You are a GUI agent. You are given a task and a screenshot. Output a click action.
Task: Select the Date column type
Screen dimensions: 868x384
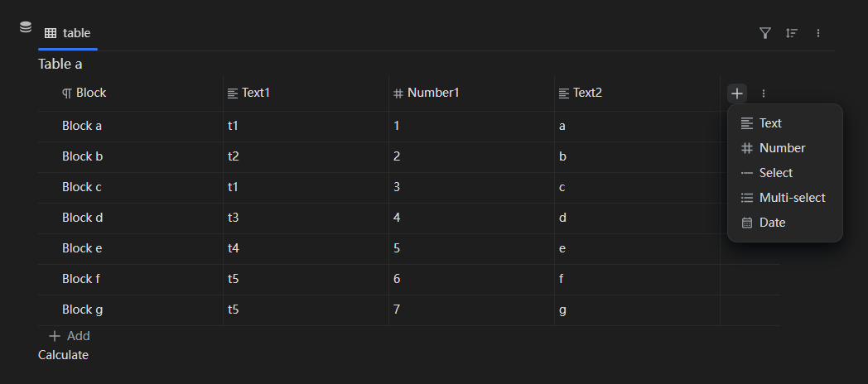tap(772, 223)
